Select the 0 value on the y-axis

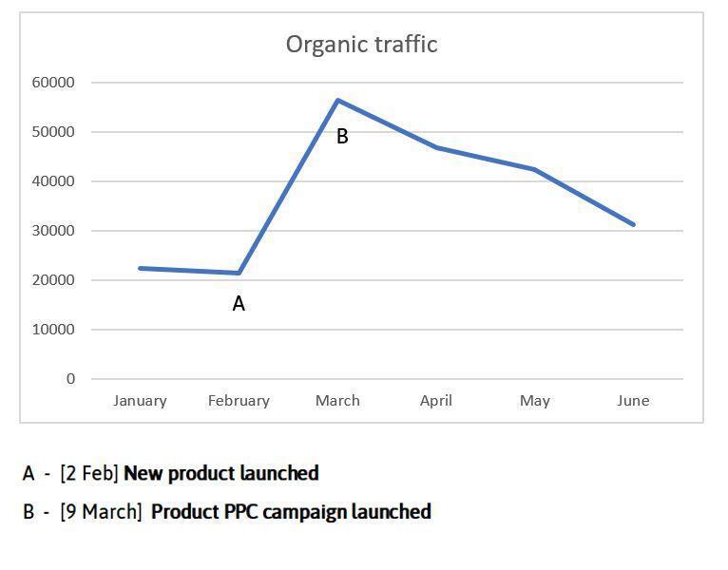[x=70, y=379]
